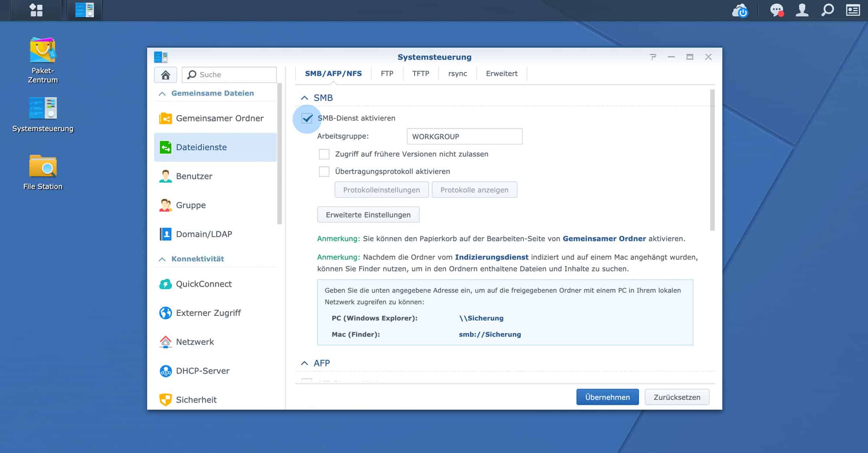Open Paket-Zentrum desktop icon

(x=43, y=60)
